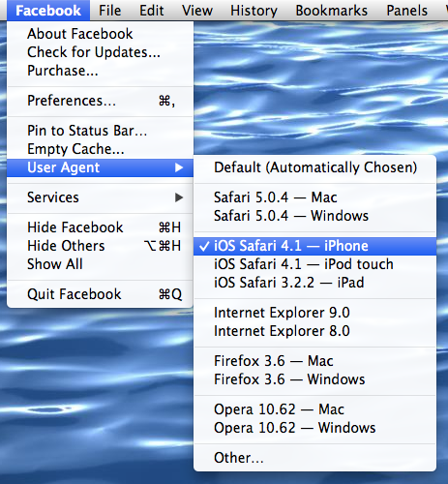The width and height of the screenshot is (448, 484).
Task: Click Other… user agent option
Action: (314, 458)
